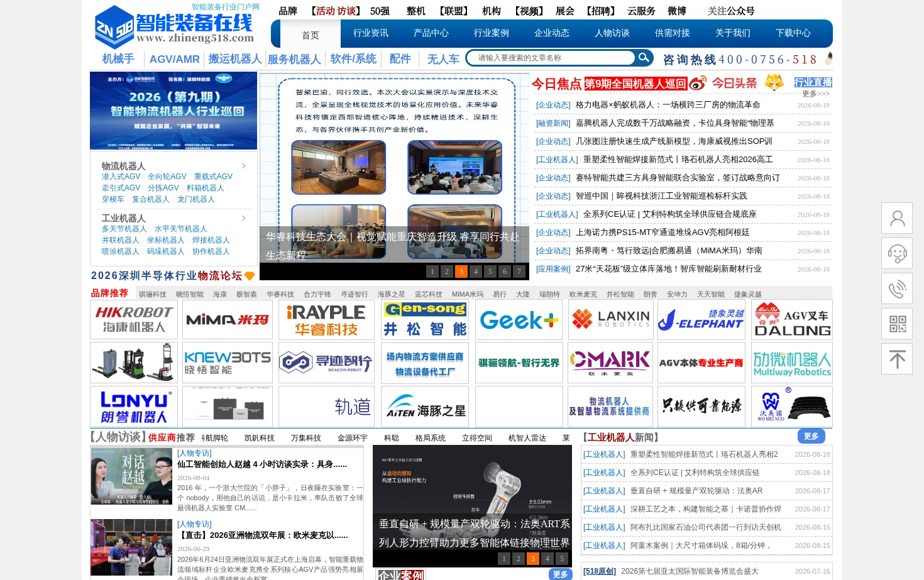Open the 对话赵越 interview thumbnail
Screen dimensions: 924x580
tap(131, 476)
